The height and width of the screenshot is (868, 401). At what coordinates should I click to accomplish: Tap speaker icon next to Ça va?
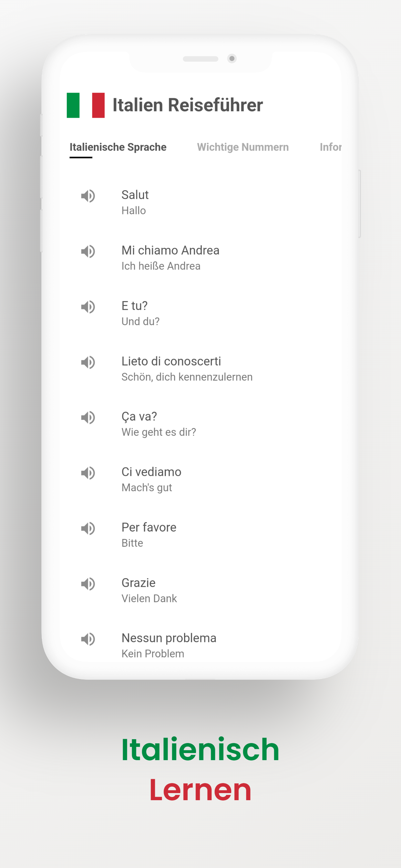[x=87, y=418]
